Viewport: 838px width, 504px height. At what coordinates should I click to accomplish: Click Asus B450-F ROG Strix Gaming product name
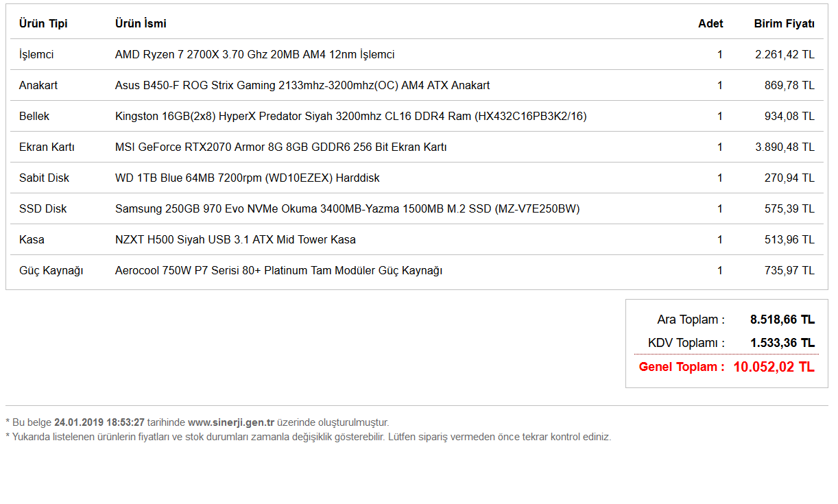coord(302,85)
